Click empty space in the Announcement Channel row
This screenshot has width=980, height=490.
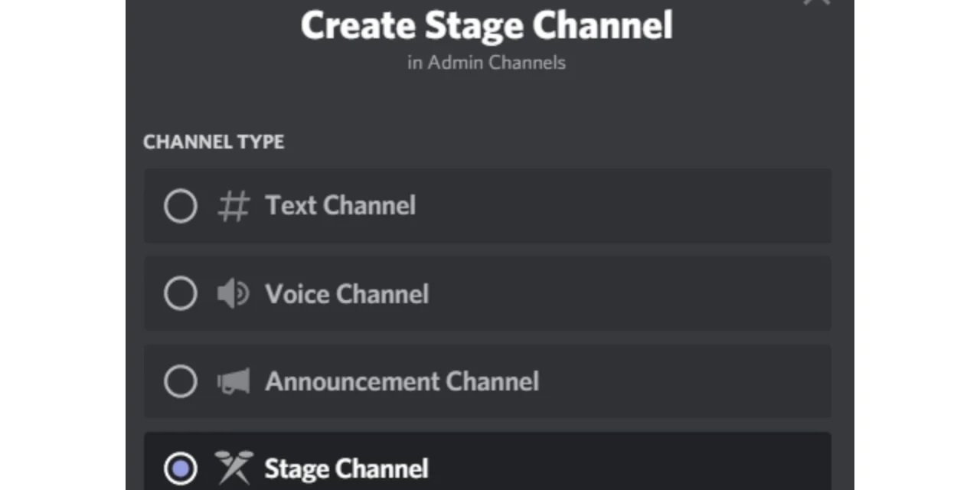[x=689, y=381]
